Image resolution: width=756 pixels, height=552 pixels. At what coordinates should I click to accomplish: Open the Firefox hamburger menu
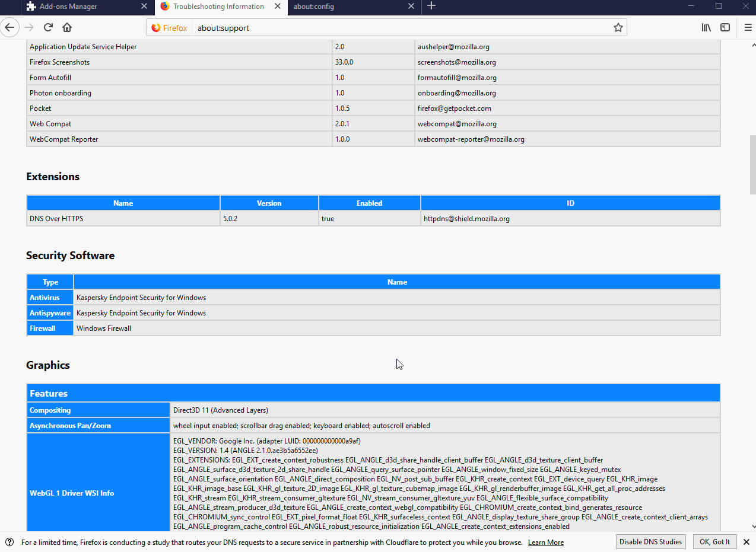(748, 27)
